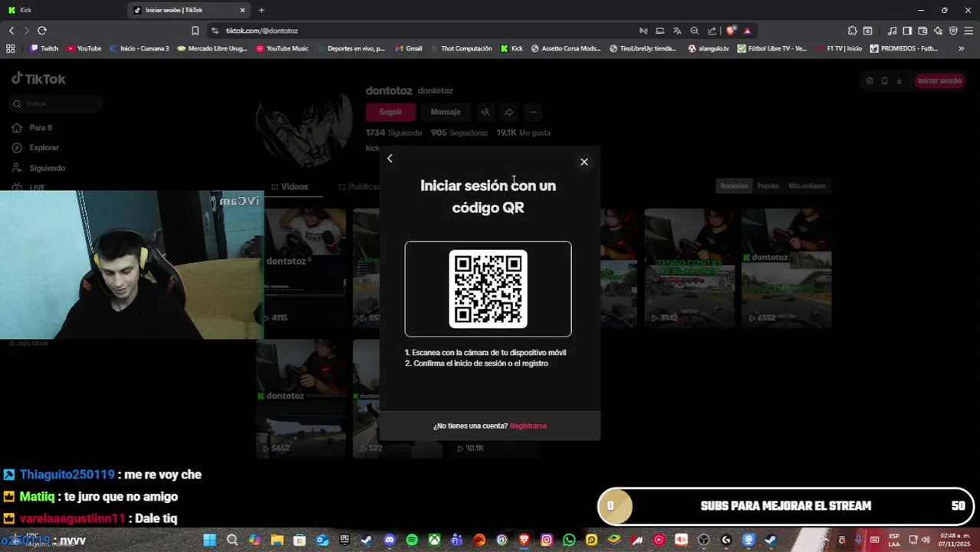Image resolution: width=980 pixels, height=552 pixels.
Task: Click the SUBS PARA MEJORAR EL STREAM progress bar
Action: point(786,506)
